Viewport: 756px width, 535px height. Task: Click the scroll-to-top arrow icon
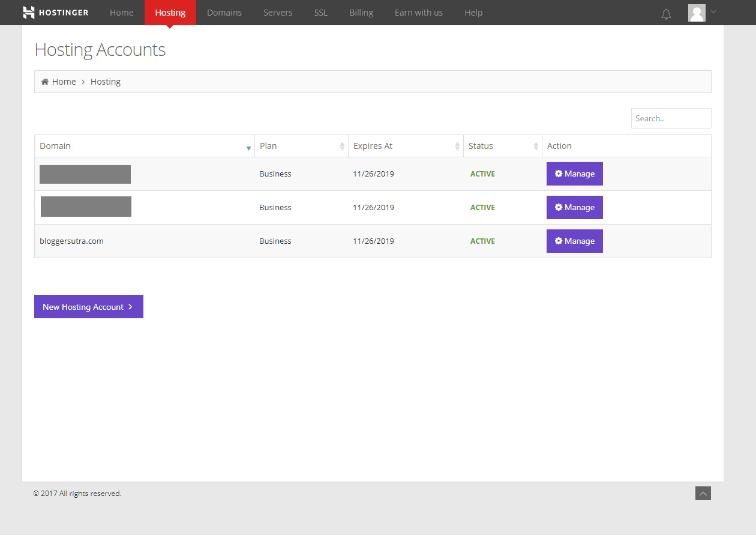[703, 493]
